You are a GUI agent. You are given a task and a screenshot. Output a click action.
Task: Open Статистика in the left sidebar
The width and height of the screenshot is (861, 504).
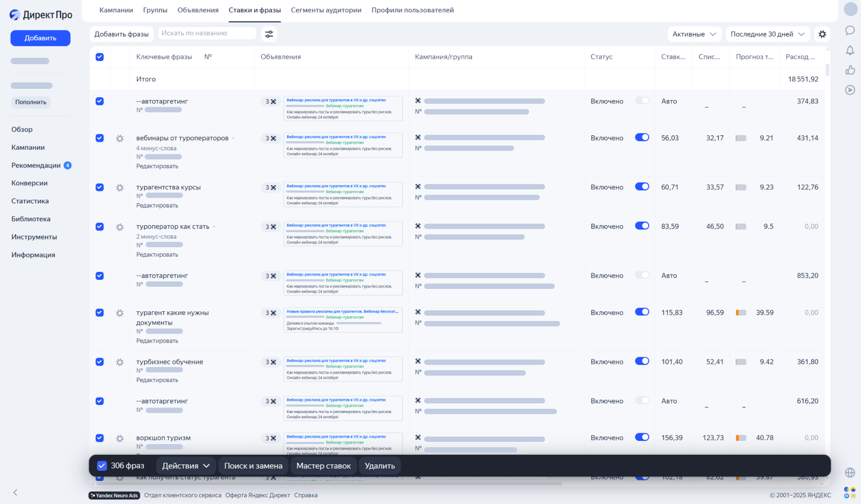coord(30,201)
